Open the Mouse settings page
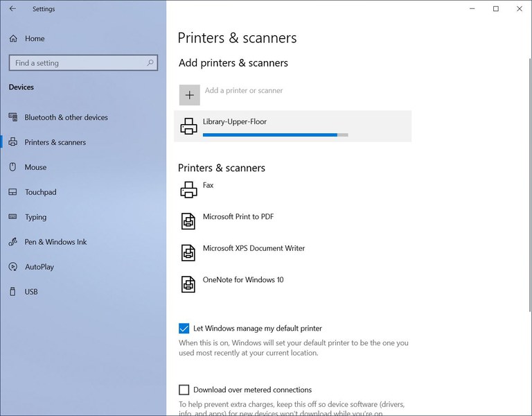The width and height of the screenshot is (532, 416). [x=35, y=167]
